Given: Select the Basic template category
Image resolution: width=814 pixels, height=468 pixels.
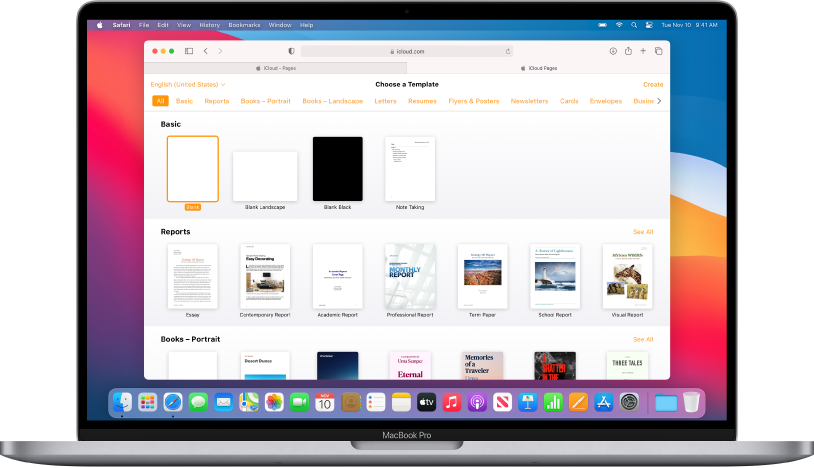Looking at the screenshot, I should [x=184, y=101].
